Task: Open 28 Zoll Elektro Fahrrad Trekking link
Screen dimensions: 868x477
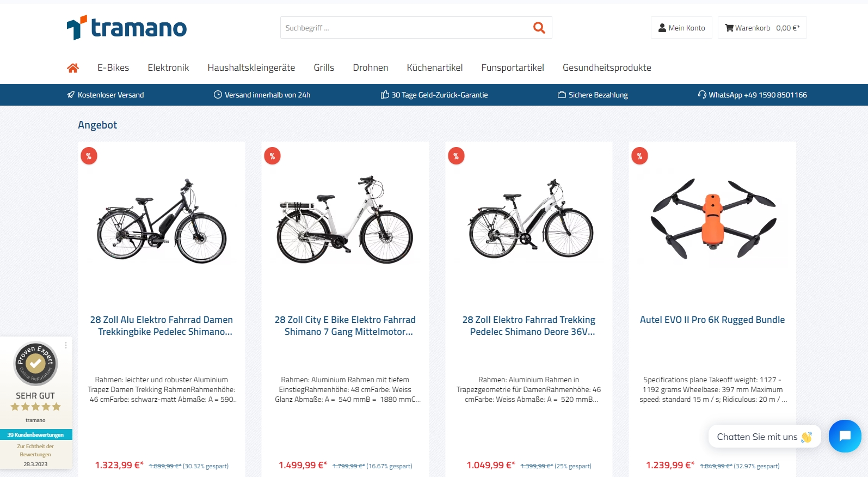Action: pyautogui.click(x=529, y=326)
